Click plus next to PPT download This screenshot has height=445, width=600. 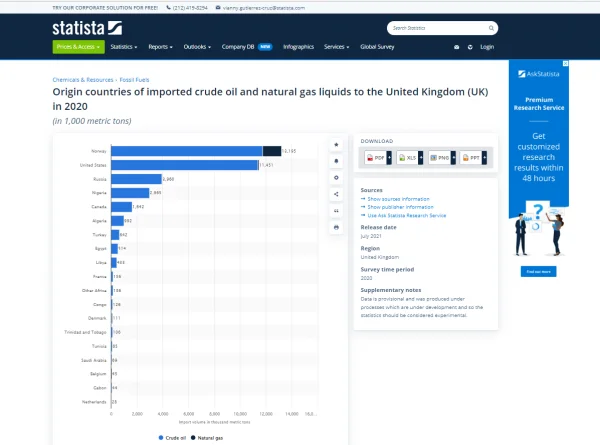click(x=484, y=158)
